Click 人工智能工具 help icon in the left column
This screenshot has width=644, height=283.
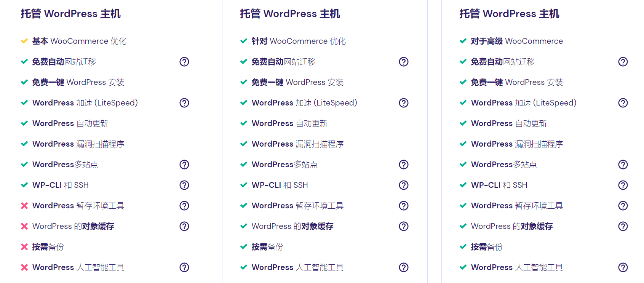(184, 267)
